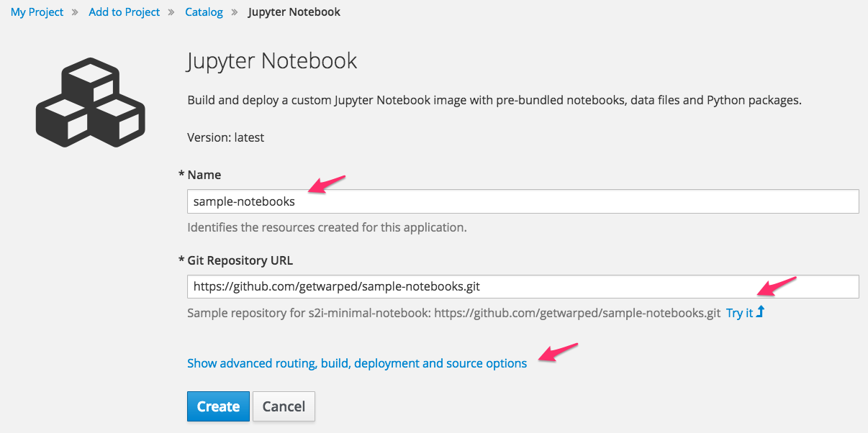Use the Try it sample repository link
Screen dimensions: 868x433
coord(739,313)
